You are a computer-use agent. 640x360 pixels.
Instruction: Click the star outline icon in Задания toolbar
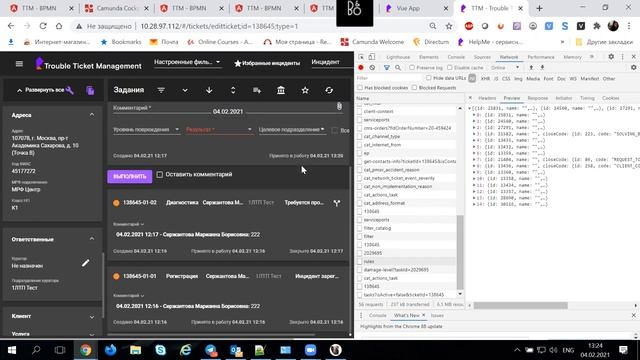click(305, 90)
